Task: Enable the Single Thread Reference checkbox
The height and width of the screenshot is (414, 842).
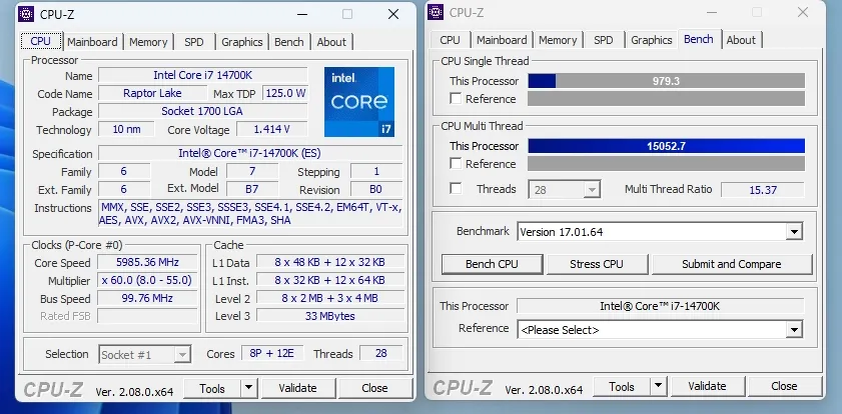Action: click(x=455, y=99)
